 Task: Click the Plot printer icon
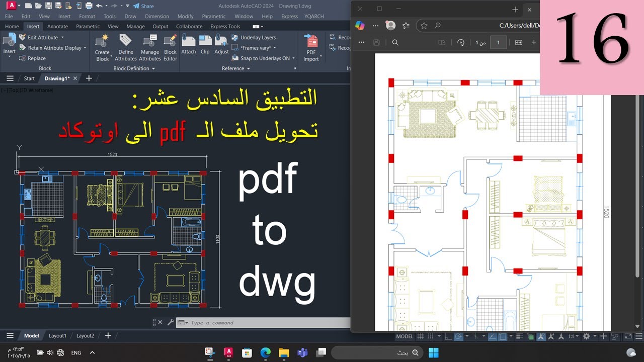(x=89, y=6)
